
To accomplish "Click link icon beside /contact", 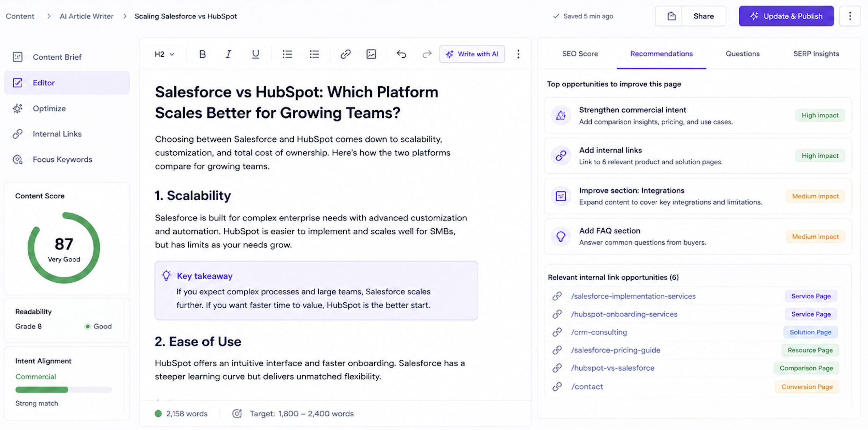I will (x=557, y=387).
